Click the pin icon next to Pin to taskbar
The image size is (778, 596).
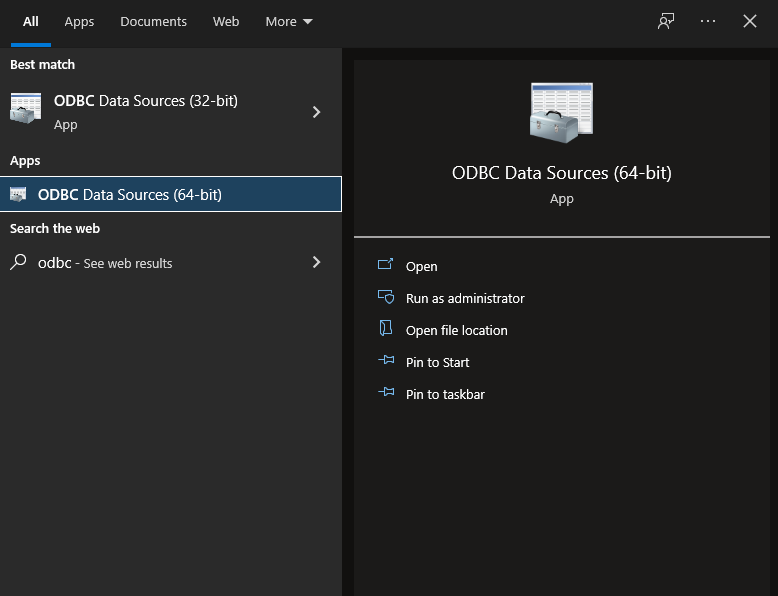386,394
